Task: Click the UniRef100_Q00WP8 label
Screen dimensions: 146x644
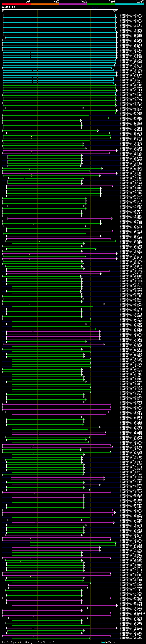Action: [131, 427]
